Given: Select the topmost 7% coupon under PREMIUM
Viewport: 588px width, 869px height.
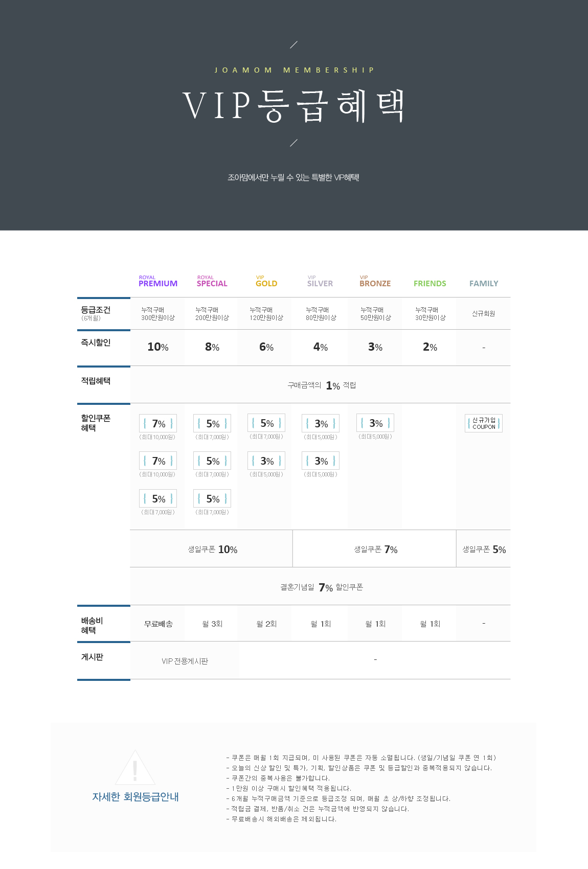Looking at the screenshot, I should [158, 423].
